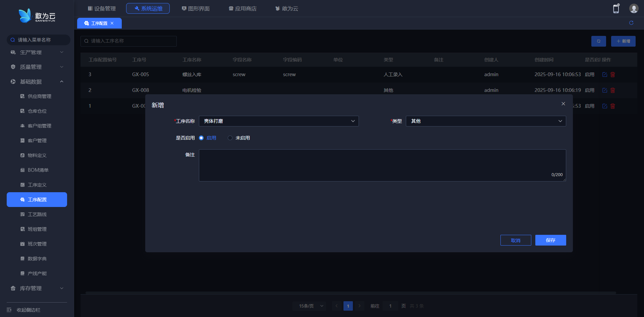Open the mobile device icon in header
The height and width of the screenshot is (317, 644).
tap(616, 9)
